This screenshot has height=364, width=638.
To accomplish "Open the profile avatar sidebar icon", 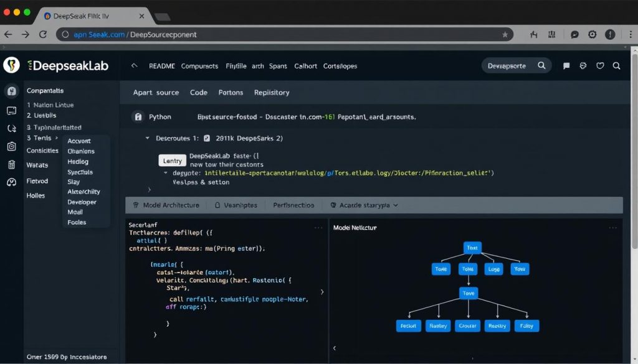I will coord(11,91).
